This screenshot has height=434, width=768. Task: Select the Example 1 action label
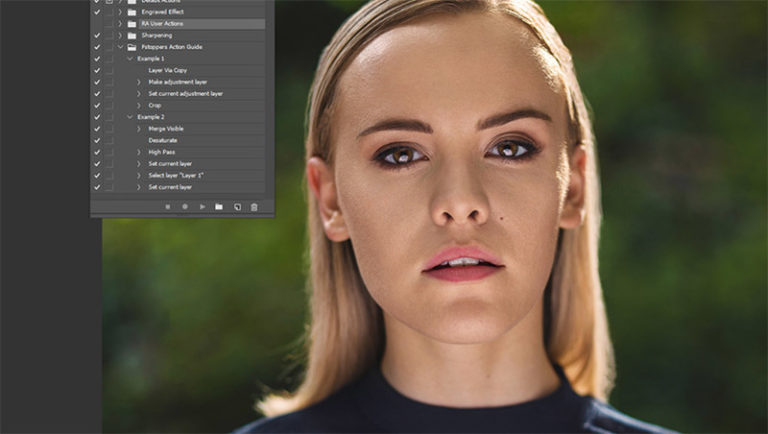[151, 59]
